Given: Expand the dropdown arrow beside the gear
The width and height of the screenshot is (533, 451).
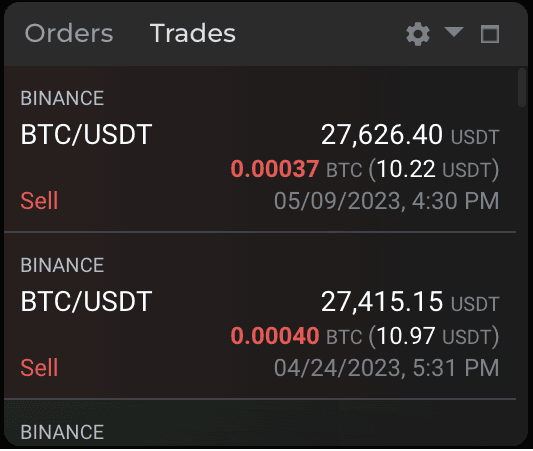Looking at the screenshot, I should tap(454, 32).
